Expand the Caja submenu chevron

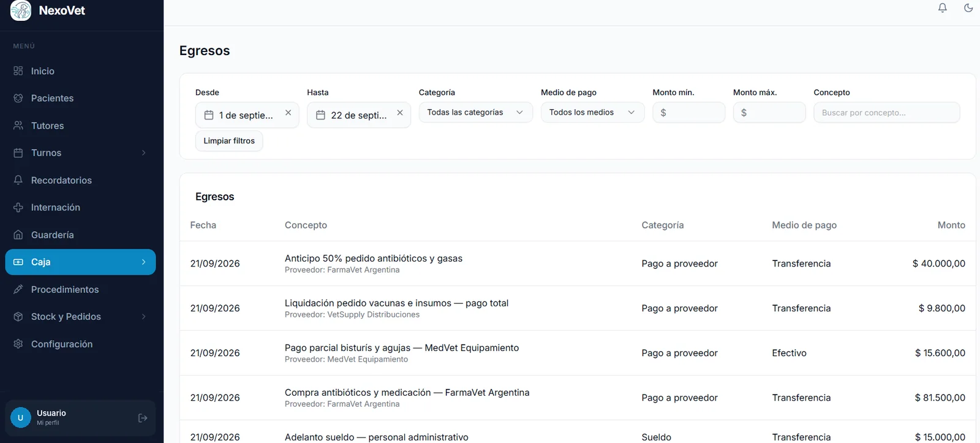tap(144, 262)
